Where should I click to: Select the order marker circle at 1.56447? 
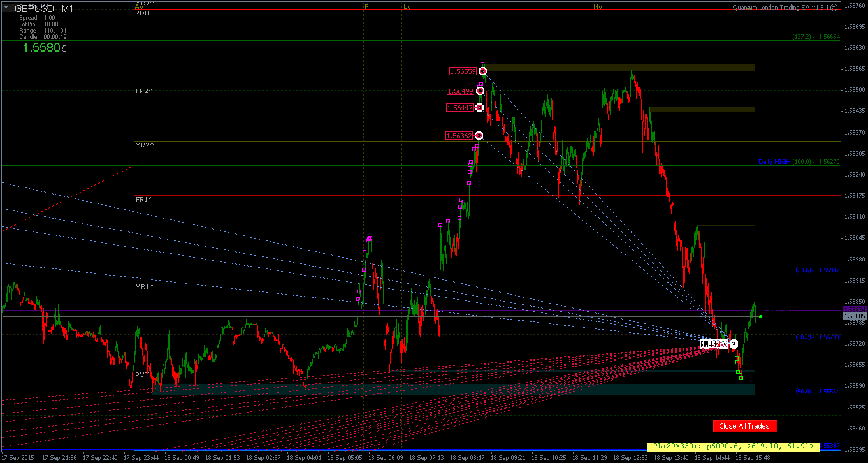pos(479,108)
